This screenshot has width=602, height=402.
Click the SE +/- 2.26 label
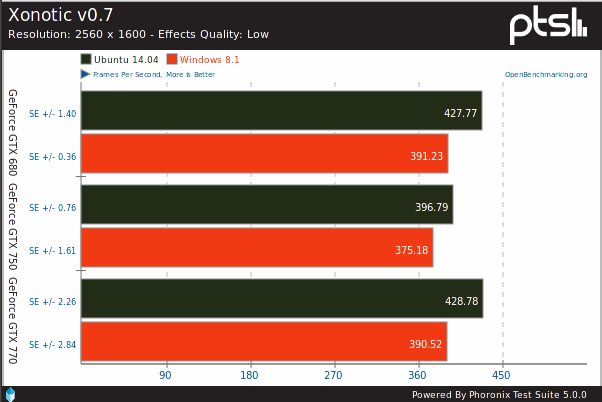(53, 302)
